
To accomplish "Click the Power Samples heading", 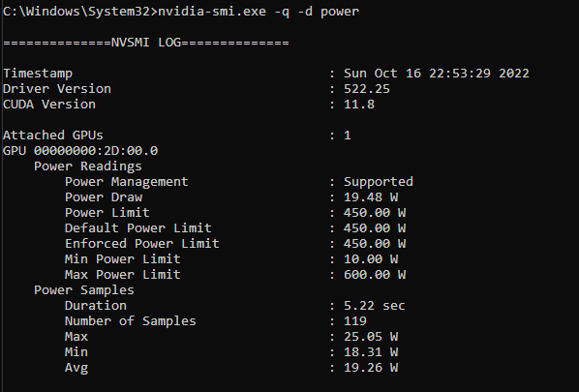I will 84,290.
